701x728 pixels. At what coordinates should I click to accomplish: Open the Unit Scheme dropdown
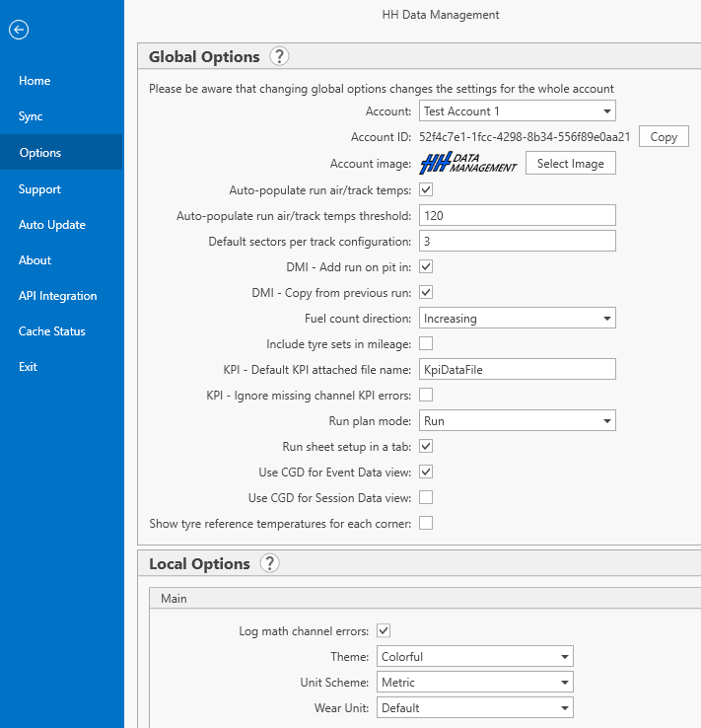pyautogui.click(x=474, y=683)
